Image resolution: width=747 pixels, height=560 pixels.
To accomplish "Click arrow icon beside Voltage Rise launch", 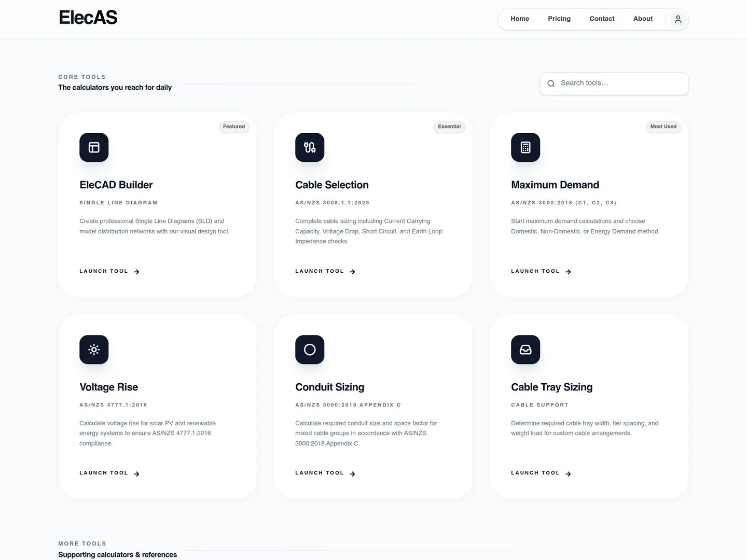I will (136, 474).
